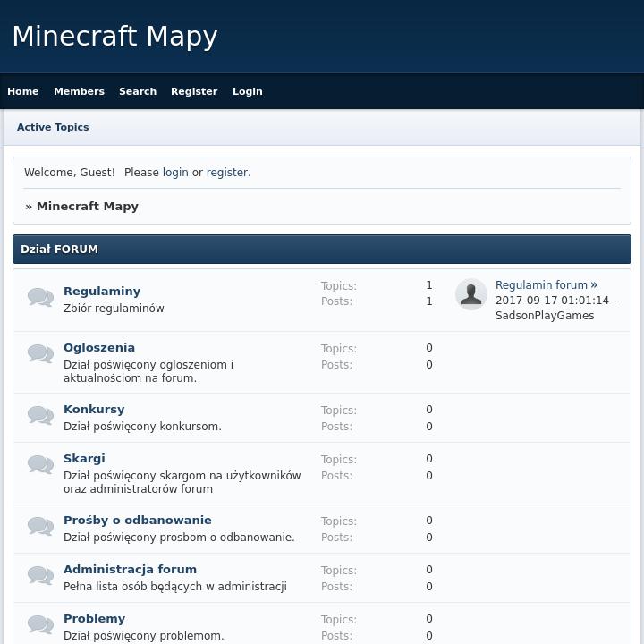Click the Administracja forum board icon

point(40,576)
